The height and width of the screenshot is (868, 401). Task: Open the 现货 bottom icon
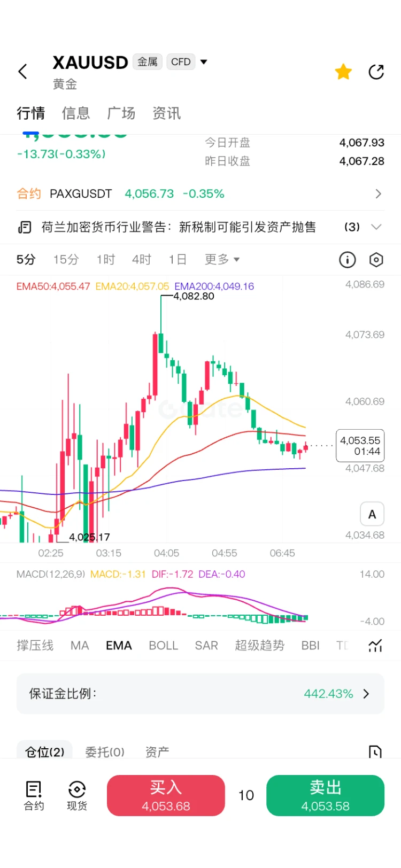tap(77, 796)
